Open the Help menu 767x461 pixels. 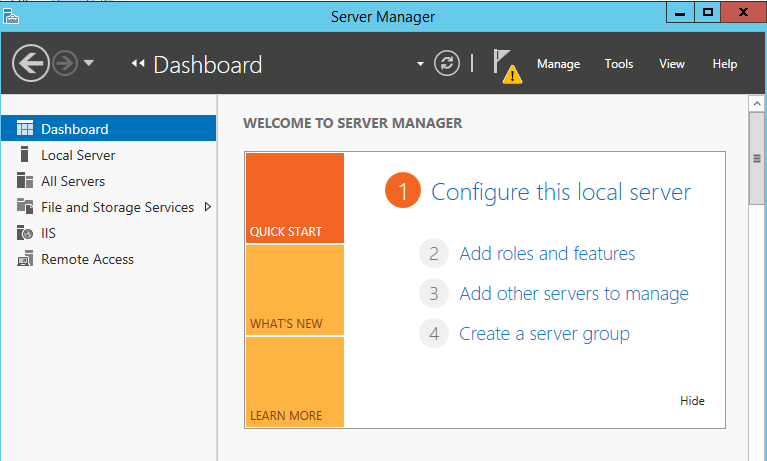(x=724, y=64)
